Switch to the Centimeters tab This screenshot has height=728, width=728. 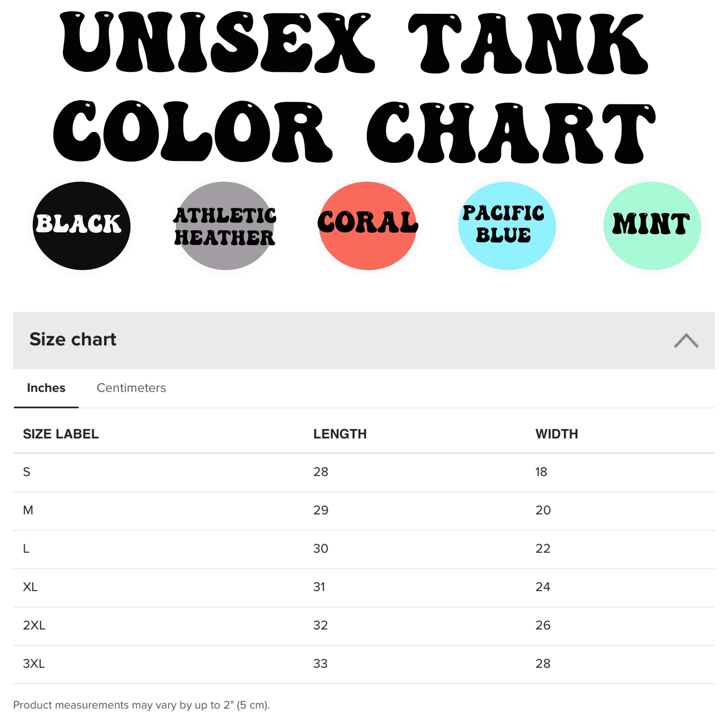click(x=131, y=388)
